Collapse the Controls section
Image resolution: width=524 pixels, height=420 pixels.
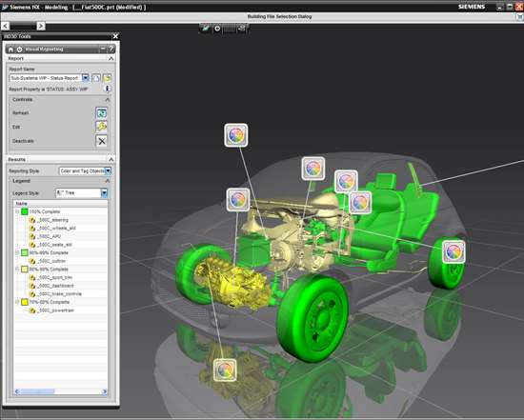[108, 100]
